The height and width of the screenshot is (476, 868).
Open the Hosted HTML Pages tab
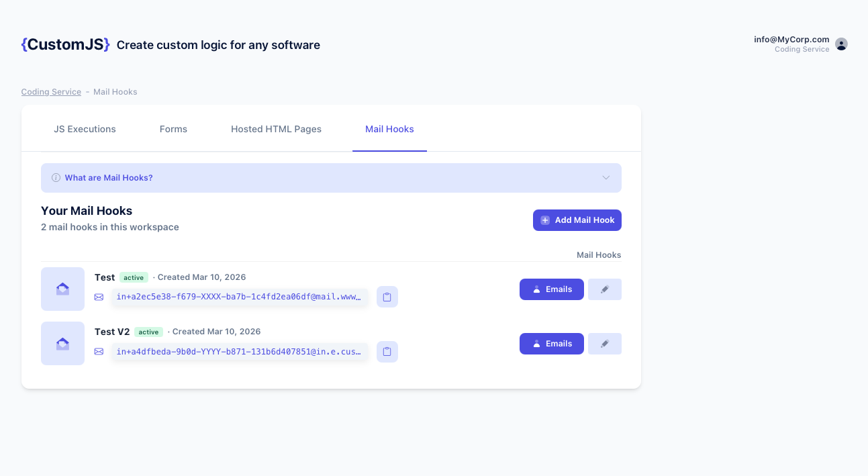click(276, 128)
